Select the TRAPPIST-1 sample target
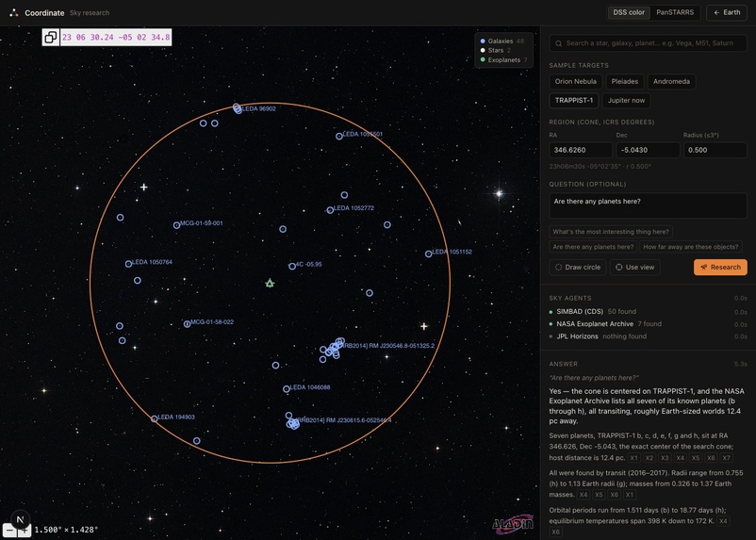 [574, 100]
